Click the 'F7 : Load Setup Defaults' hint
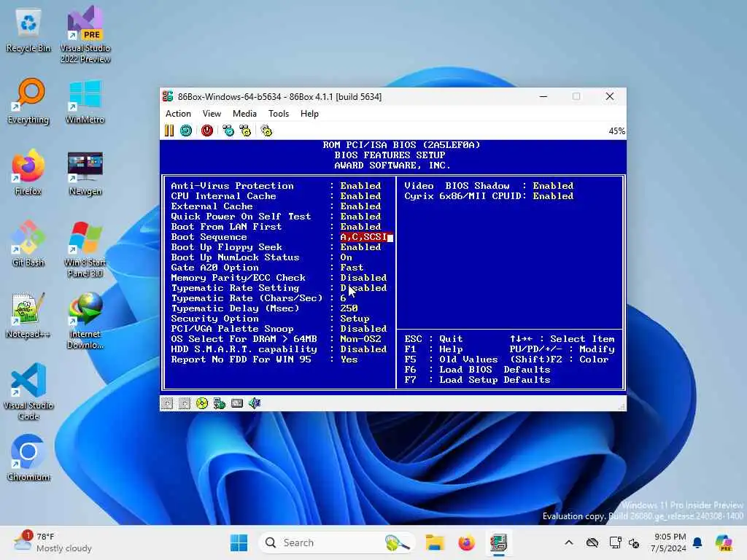 click(477, 380)
